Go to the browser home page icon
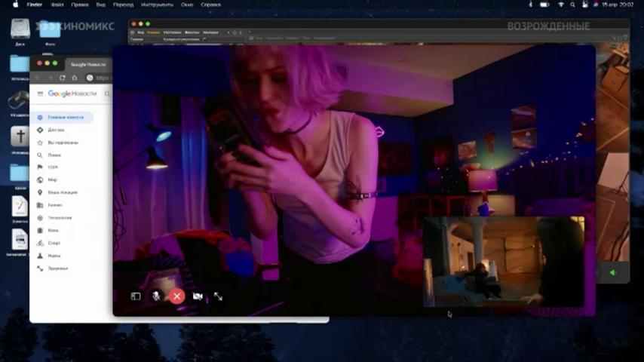The width and height of the screenshot is (644, 362). (x=75, y=78)
